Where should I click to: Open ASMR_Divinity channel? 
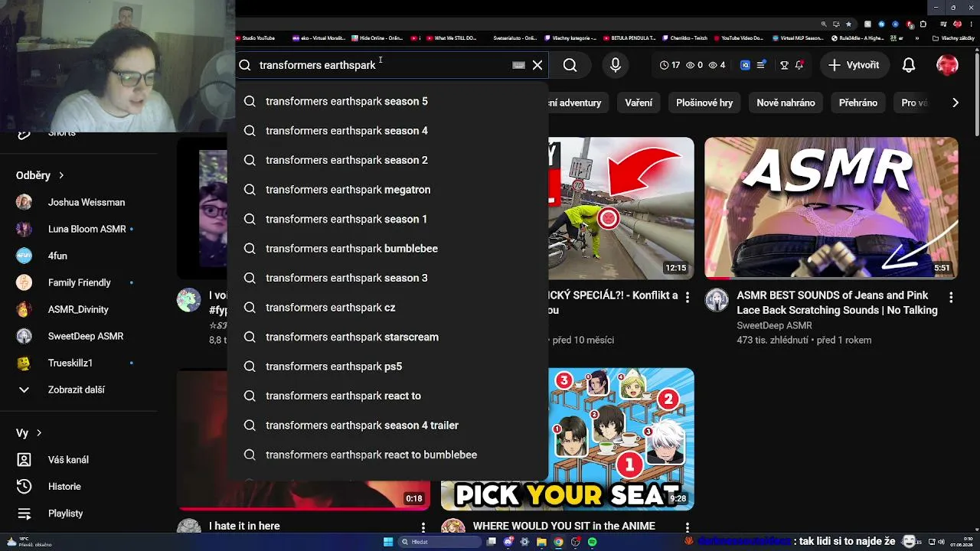tap(79, 309)
